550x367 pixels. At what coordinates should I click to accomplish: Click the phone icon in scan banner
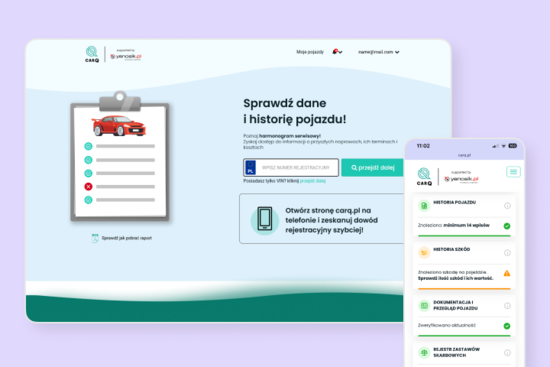[265, 219]
